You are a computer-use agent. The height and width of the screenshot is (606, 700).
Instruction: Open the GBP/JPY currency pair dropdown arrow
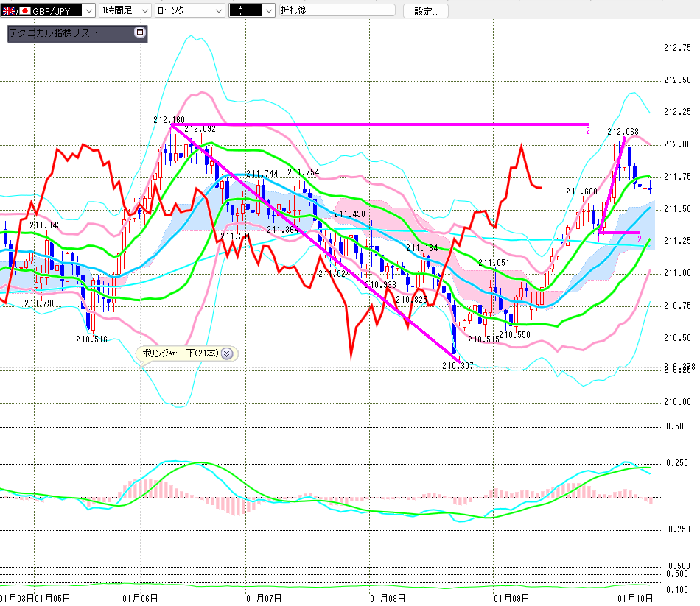point(89,11)
